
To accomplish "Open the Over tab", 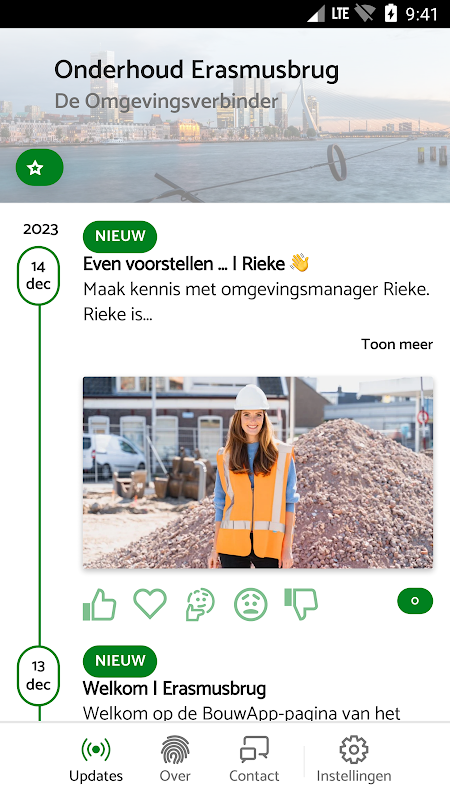I will (175, 759).
